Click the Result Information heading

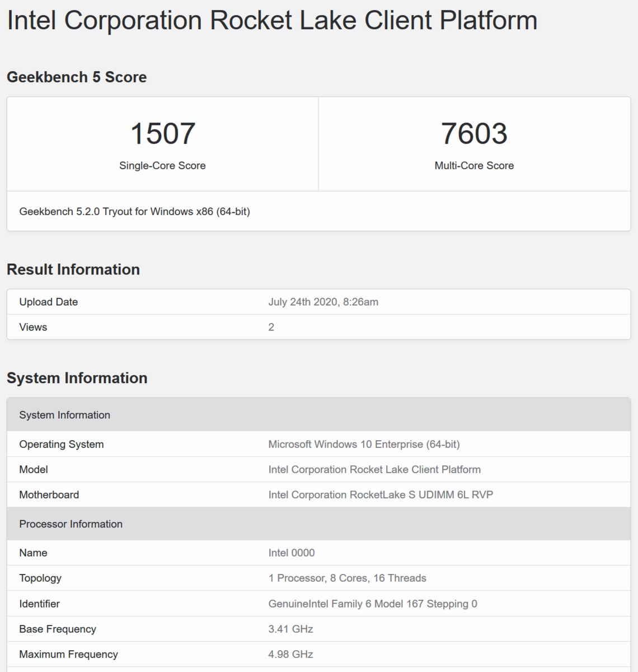(73, 269)
